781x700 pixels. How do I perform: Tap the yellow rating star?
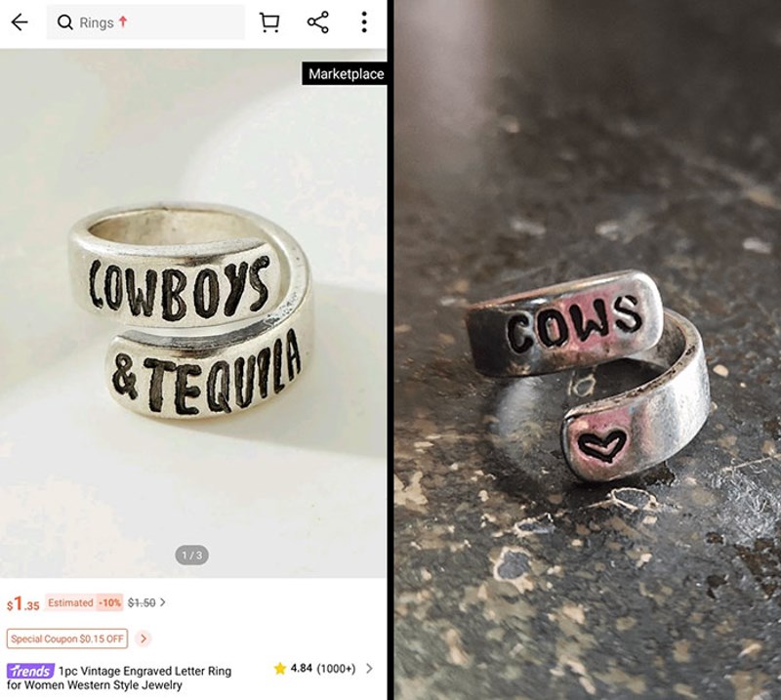[280, 668]
